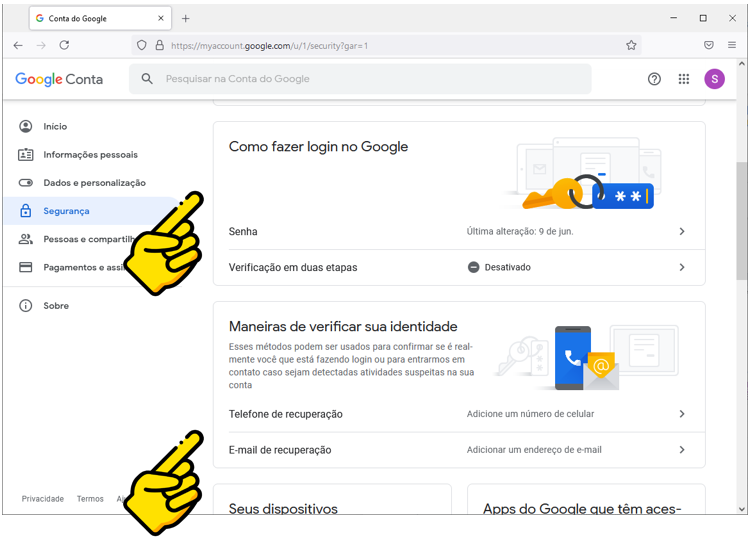
Task: Click the Dados e personalização toggle icon
Action: [x=25, y=183]
